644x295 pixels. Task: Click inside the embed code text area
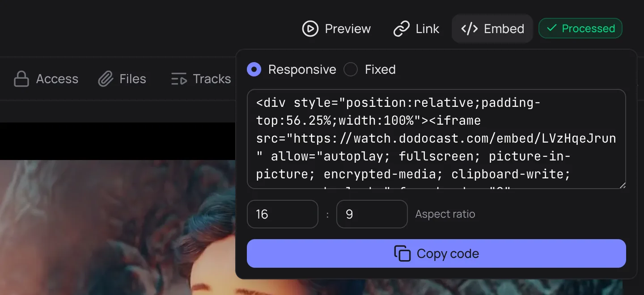pyautogui.click(x=436, y=139)
